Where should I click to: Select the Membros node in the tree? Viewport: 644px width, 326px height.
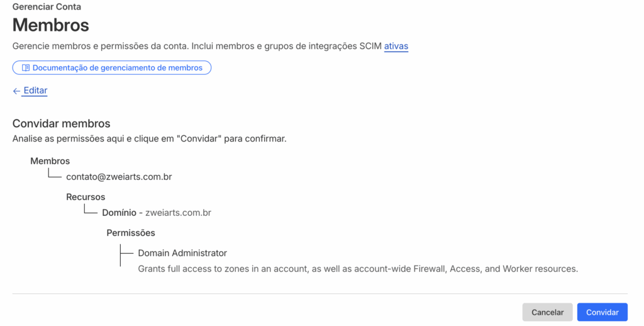click(50, 161)
